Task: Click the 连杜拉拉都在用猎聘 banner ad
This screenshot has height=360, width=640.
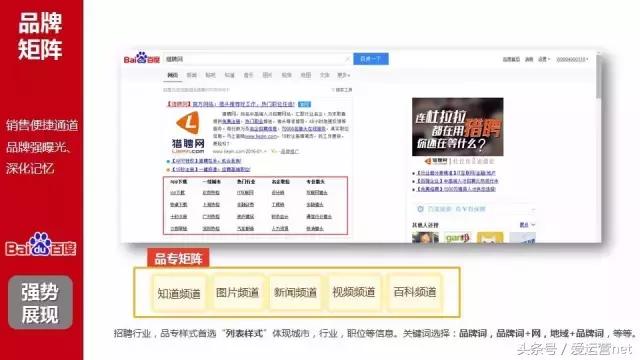Action: (458, 127)
